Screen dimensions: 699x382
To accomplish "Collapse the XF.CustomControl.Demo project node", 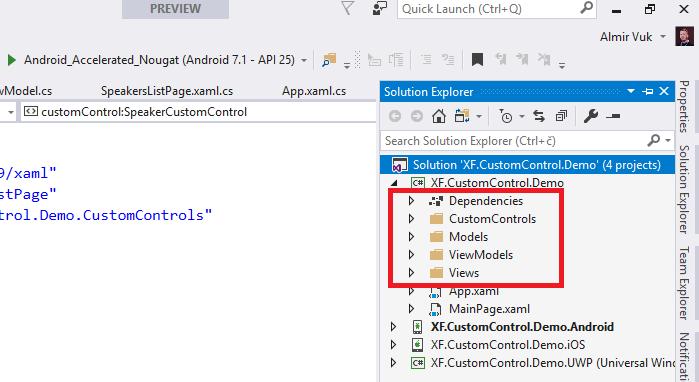I will tap(394, 183).
